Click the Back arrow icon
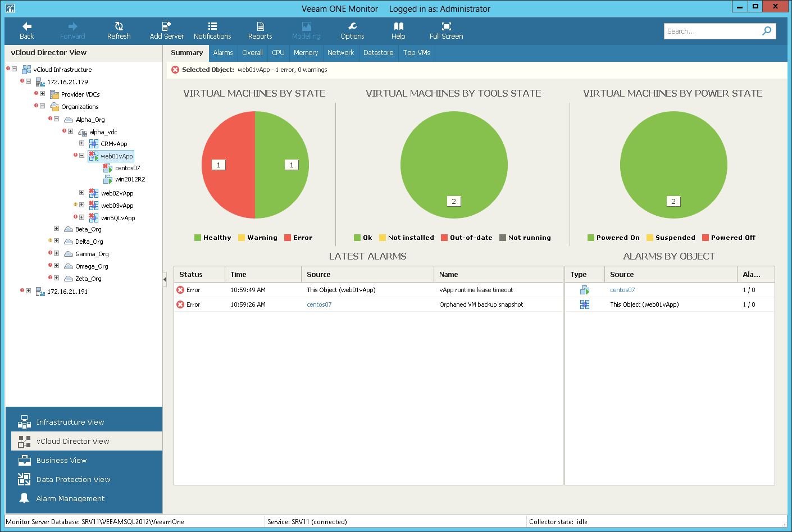This screenshot has height=532, width=792. tap(27, 26)
